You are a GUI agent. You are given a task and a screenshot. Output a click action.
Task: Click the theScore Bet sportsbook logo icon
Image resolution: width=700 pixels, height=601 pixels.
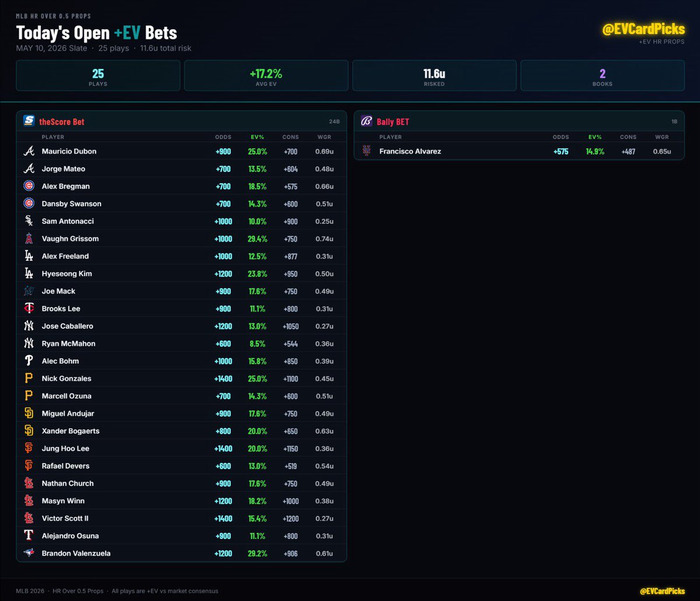(x=29, y=121)
